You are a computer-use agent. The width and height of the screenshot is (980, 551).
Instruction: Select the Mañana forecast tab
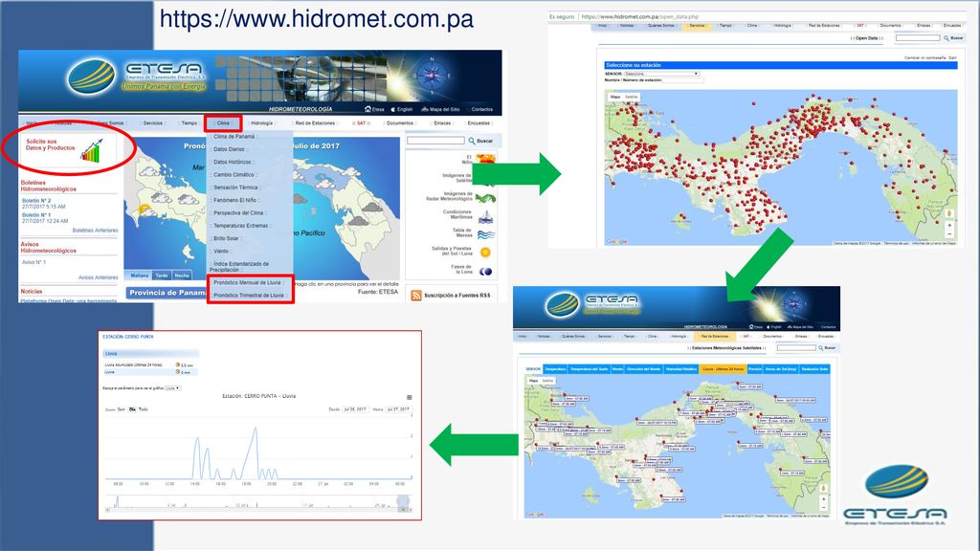pos(140,275)
